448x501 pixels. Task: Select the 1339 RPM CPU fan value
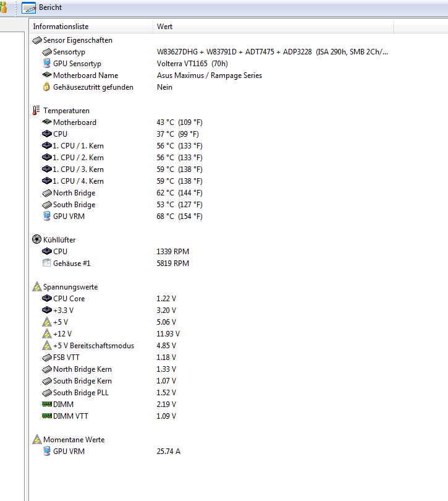tap(173, 252)
